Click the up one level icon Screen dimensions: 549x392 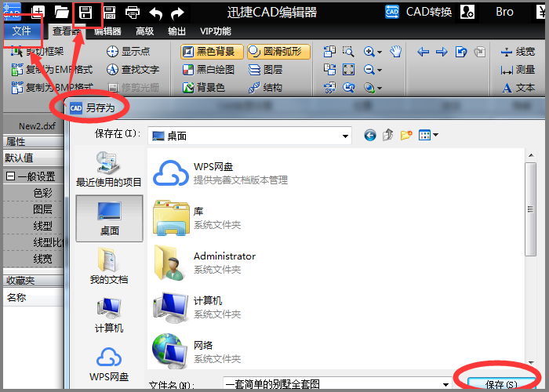click(388, 135)
